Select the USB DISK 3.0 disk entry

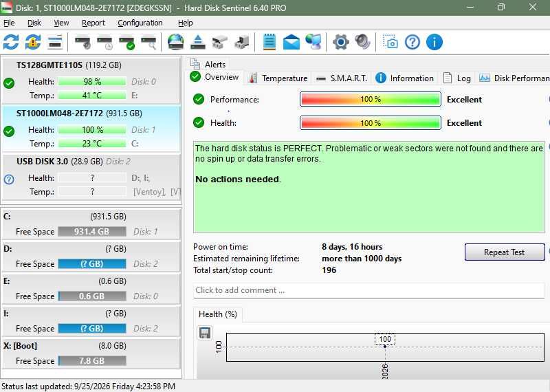click(x=91, y=177)
